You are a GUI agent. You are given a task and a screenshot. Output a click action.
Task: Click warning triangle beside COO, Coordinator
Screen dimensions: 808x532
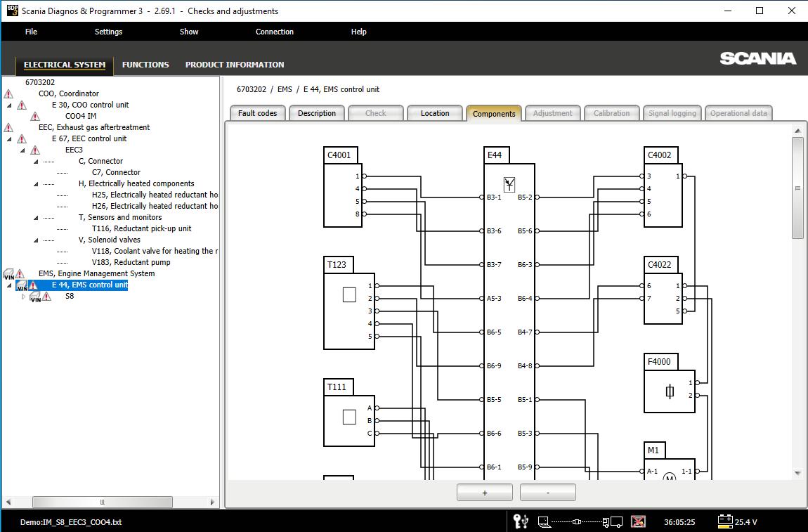click(x=8, y=93)
